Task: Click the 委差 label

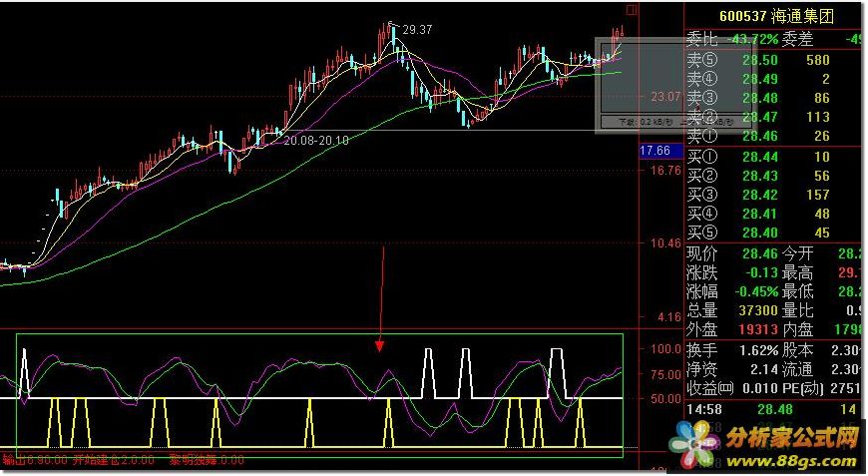Action: (798, 39)
